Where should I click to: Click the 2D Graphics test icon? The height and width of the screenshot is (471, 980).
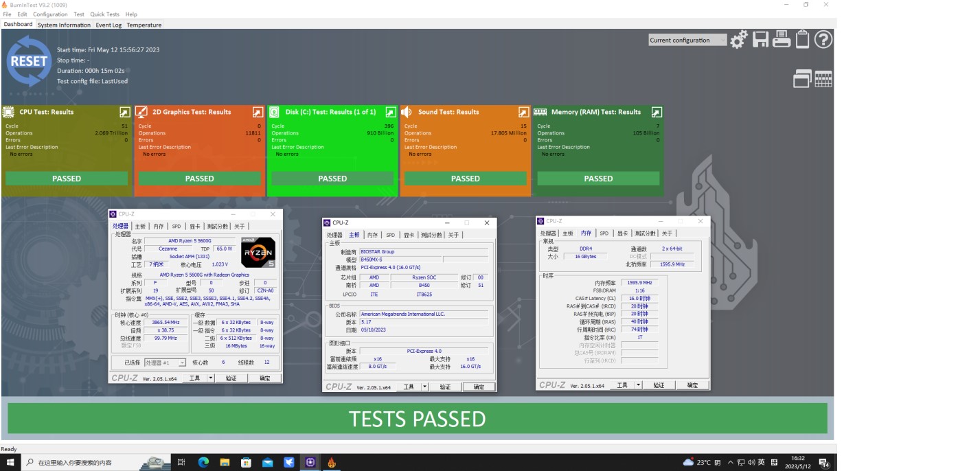click(x=141, y=112)
